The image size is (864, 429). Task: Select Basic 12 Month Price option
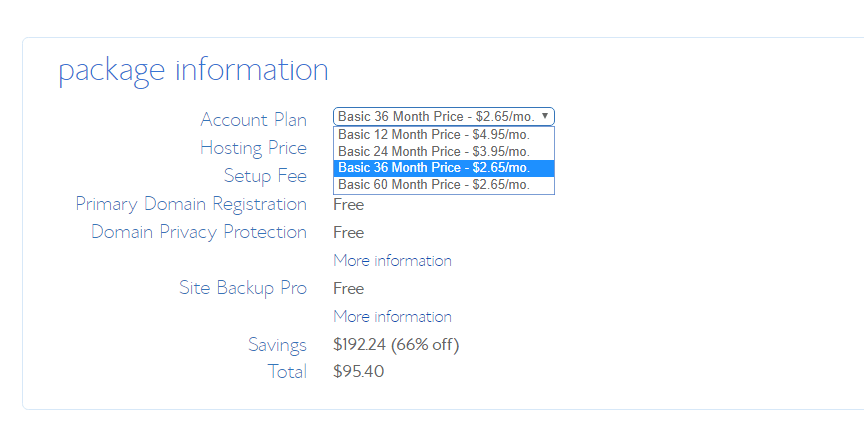pos(444,135)
